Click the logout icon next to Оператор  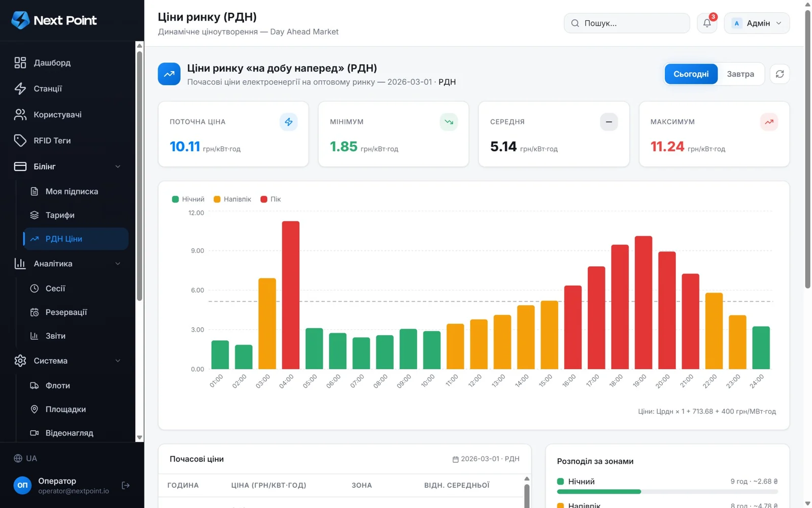[x=126, y=486]
